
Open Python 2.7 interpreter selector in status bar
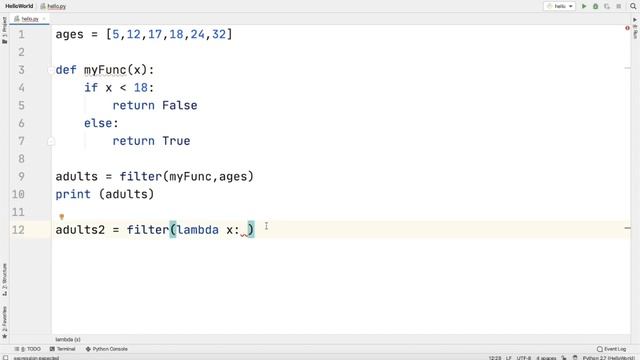point(609,358)
